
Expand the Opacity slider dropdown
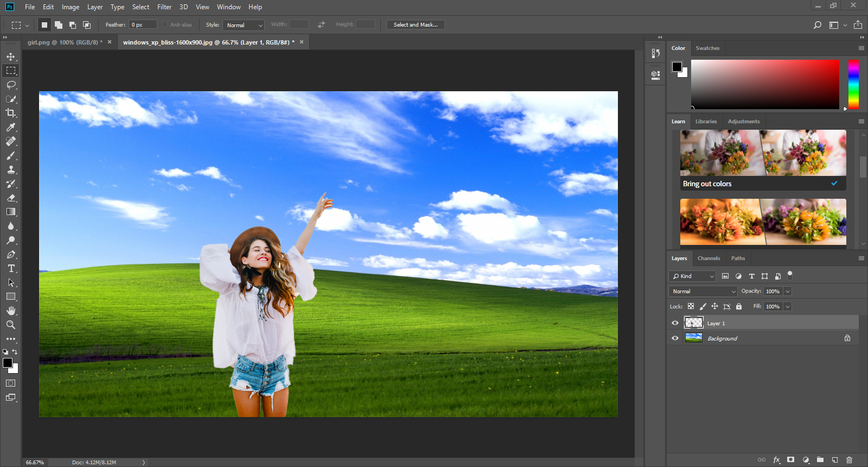click(788, 292)
